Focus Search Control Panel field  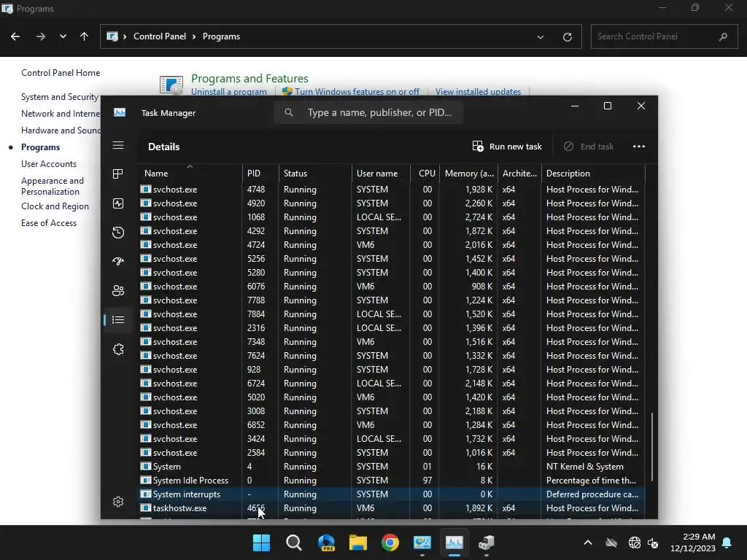click(x=664, y=36)
